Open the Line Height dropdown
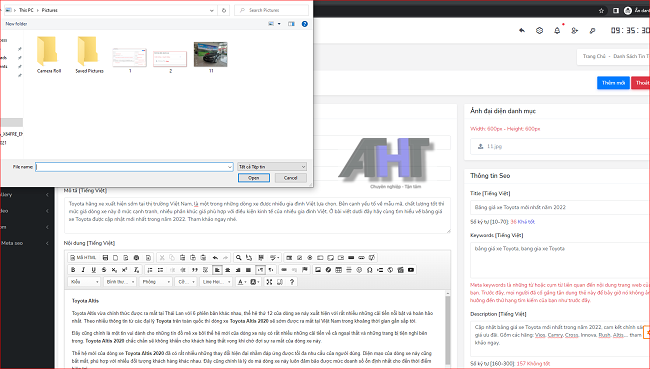 coord(216,282)
